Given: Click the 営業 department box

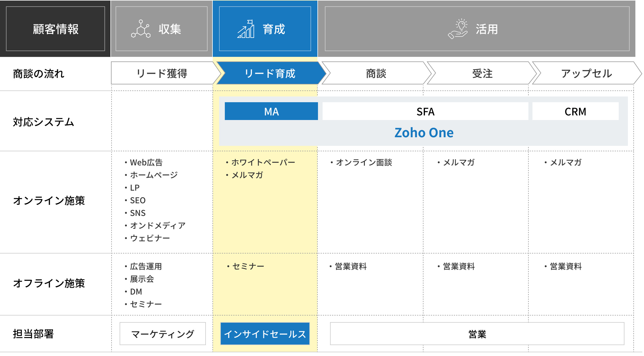Looking at the screenshot, I should tap(477, 334).
